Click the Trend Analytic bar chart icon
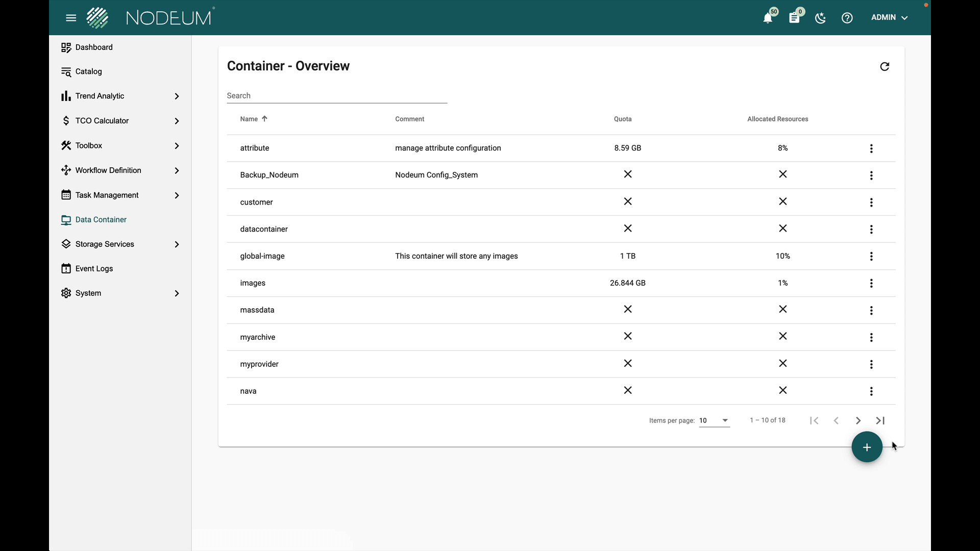Screen dimensions: 980x551 pos(66,96)
